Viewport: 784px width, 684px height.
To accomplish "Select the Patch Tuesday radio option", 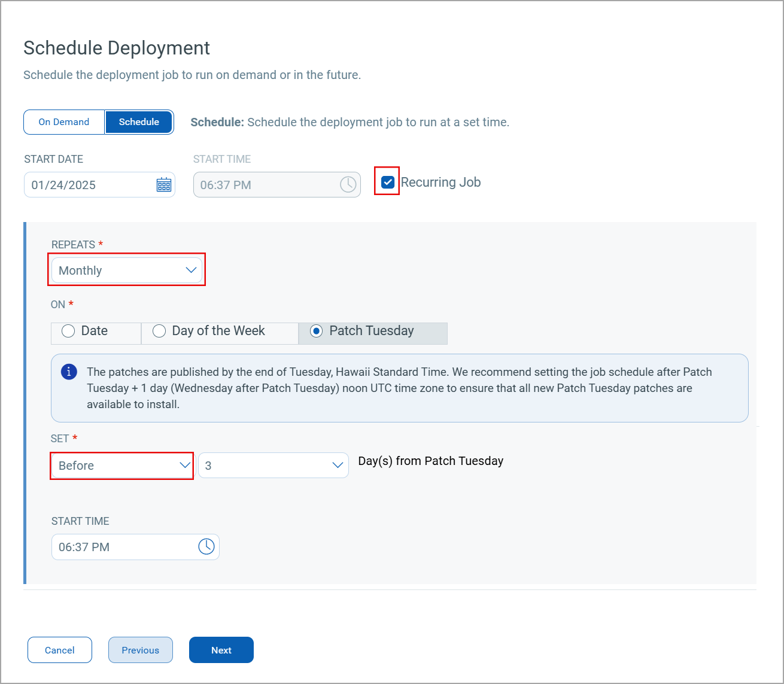I will (316, 330).
